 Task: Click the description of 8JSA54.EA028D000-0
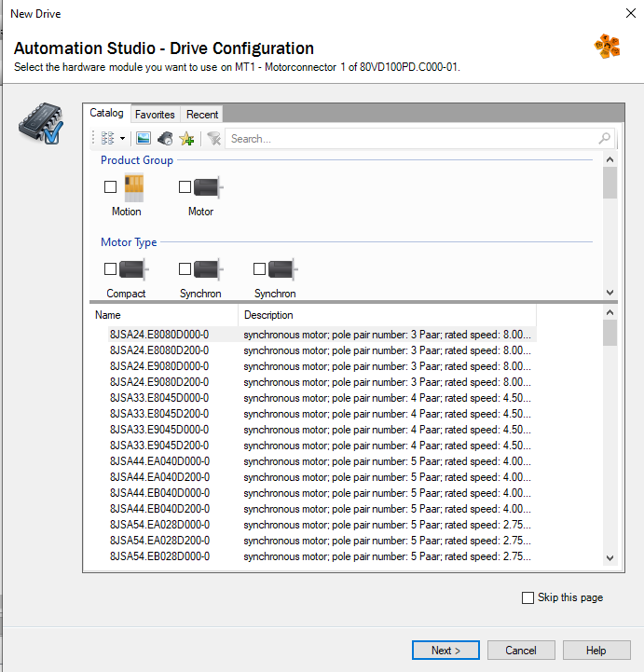388,525
